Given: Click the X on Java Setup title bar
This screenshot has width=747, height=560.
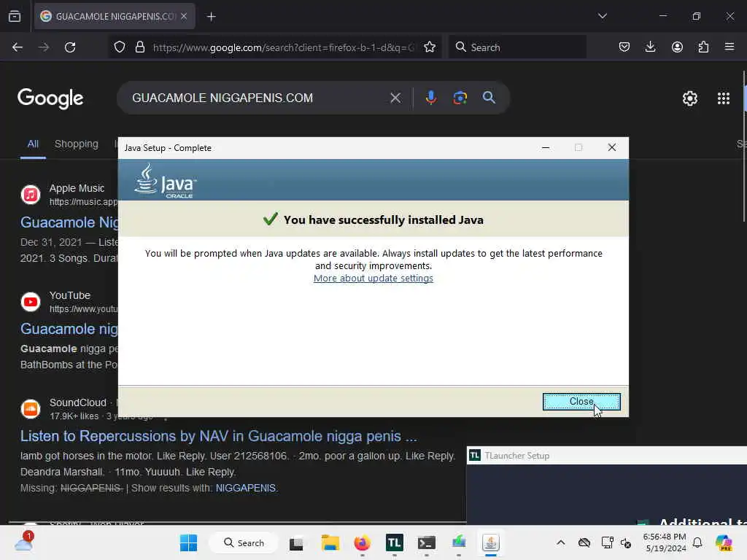Looking at the screenshot, I should point(612,147).
